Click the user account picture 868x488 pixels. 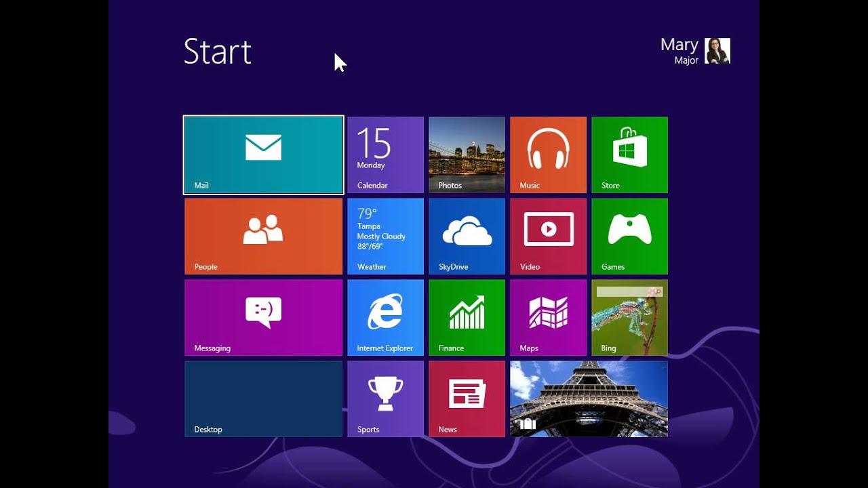717,51
